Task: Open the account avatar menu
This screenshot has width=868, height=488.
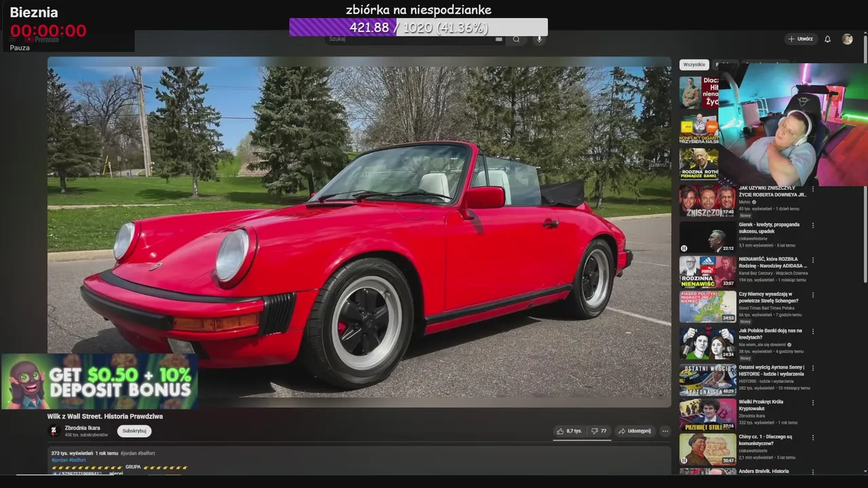Action: pyautogui.click(x=847, y=39)
